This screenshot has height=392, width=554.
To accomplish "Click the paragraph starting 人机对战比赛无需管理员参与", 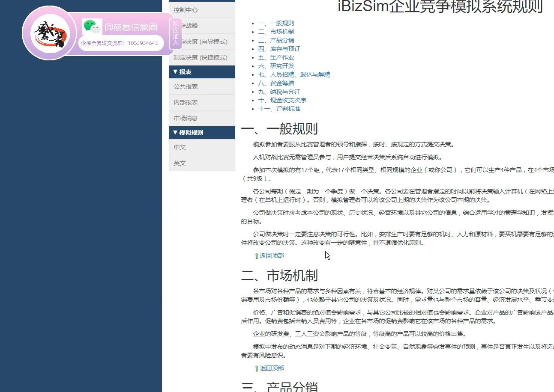I will 347,157.
